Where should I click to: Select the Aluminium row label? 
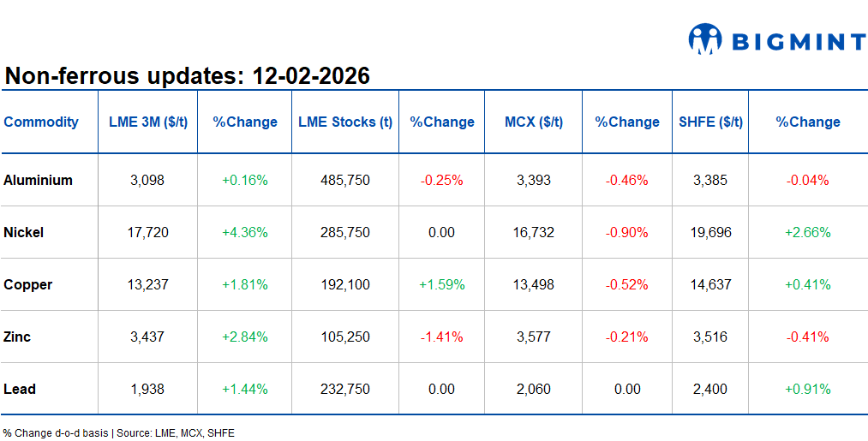click(x=39, y=180)
